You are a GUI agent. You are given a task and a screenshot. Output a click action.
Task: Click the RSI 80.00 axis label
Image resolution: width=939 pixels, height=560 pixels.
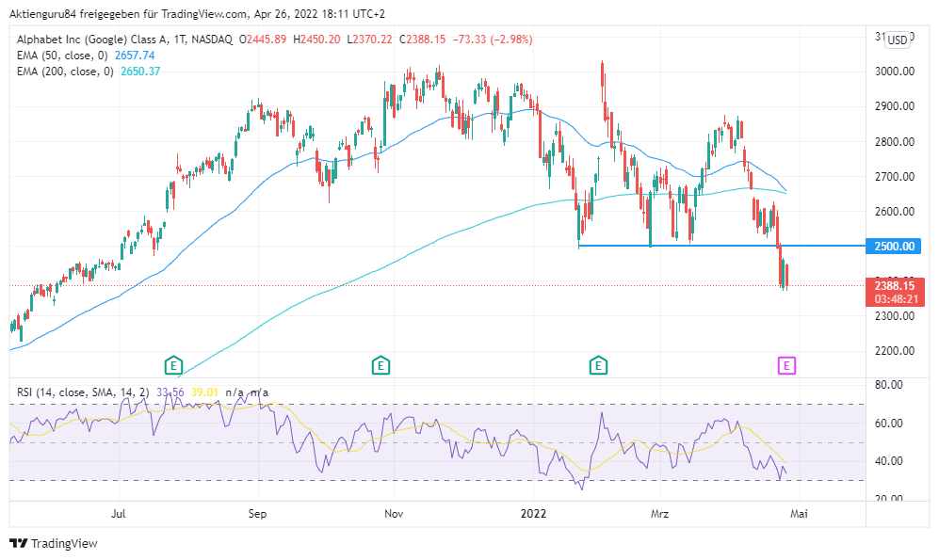(x=889, y=385)
